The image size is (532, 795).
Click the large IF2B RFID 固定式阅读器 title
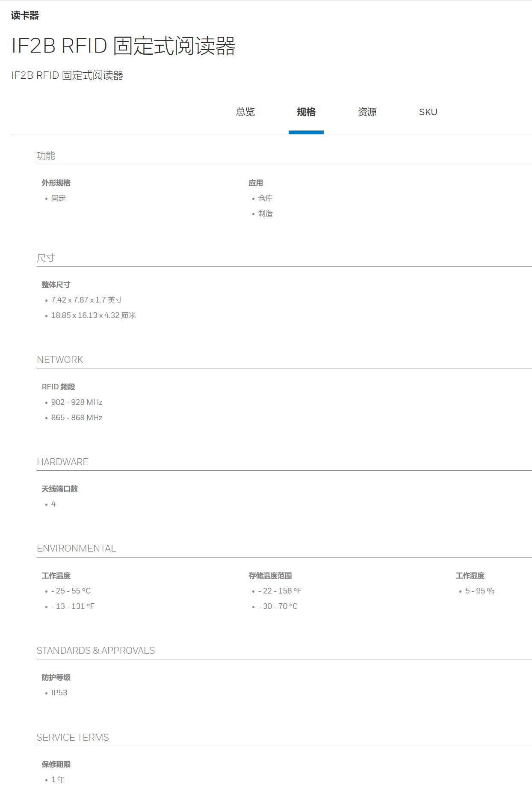[x=123, y=46]
